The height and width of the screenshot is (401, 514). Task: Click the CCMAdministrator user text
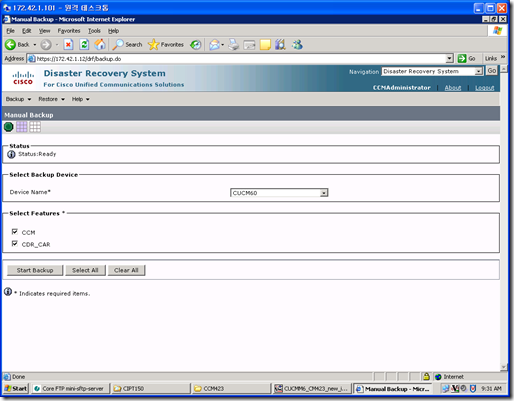tap(402, 88)
